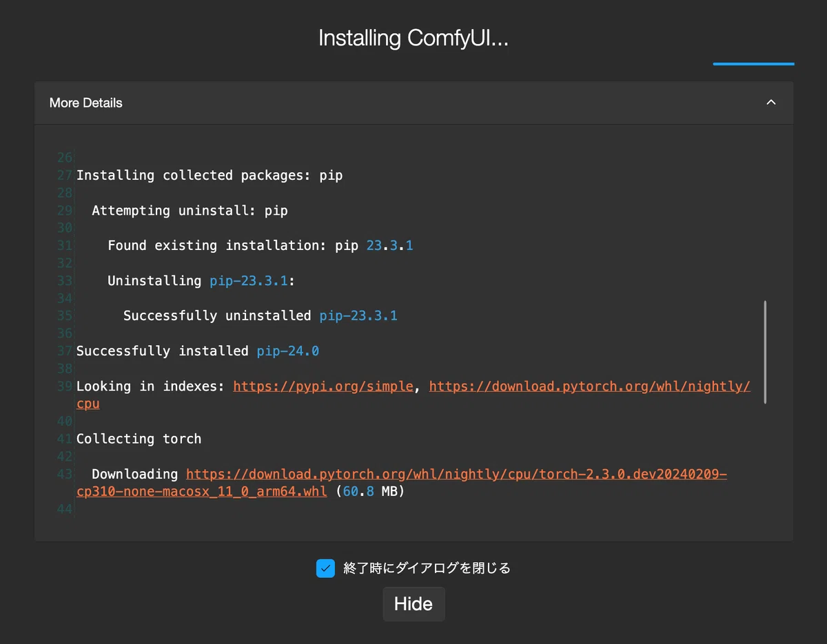
Task: Click line number 43 in the log
Action: pos(64,475)
